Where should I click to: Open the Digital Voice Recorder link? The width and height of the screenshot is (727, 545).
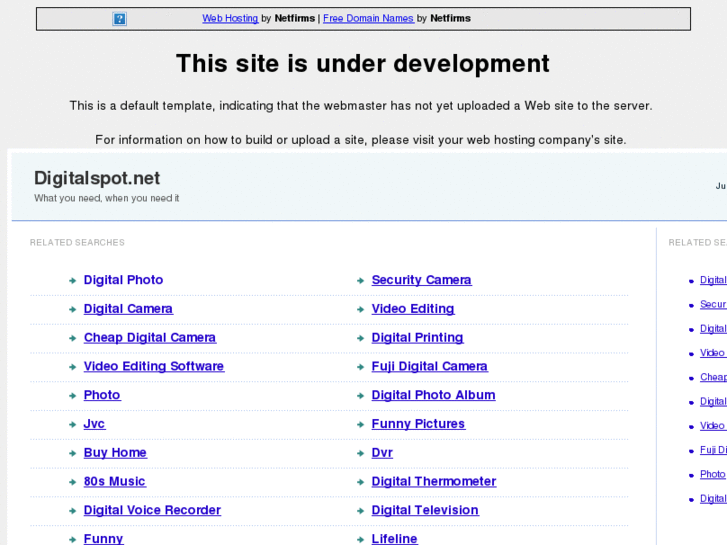152,510
